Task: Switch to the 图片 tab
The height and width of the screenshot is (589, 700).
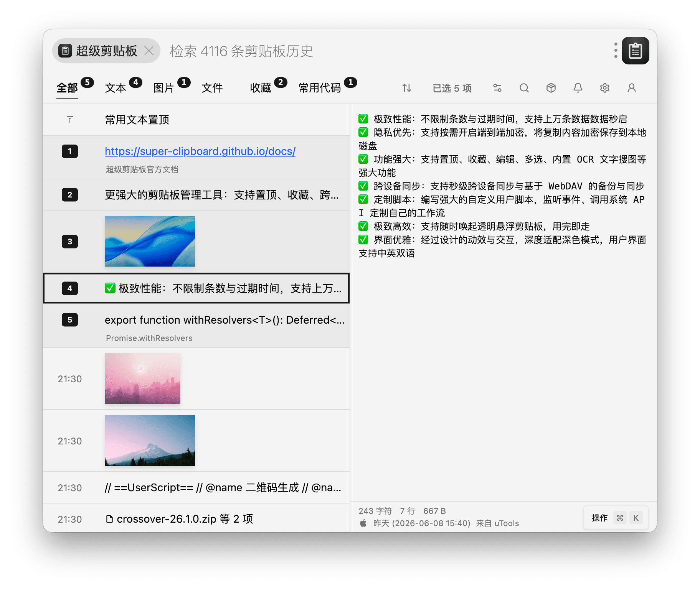Action: tap(164, 88)
